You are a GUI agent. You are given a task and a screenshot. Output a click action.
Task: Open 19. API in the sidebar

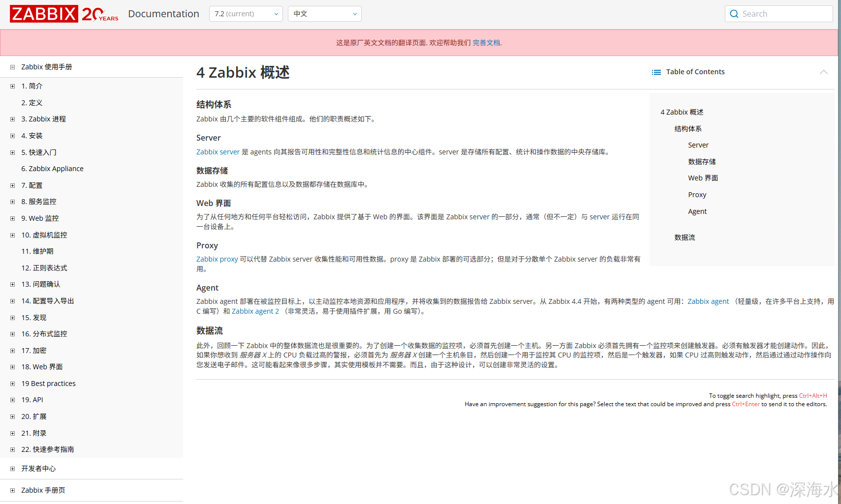[x=32, y=400]
